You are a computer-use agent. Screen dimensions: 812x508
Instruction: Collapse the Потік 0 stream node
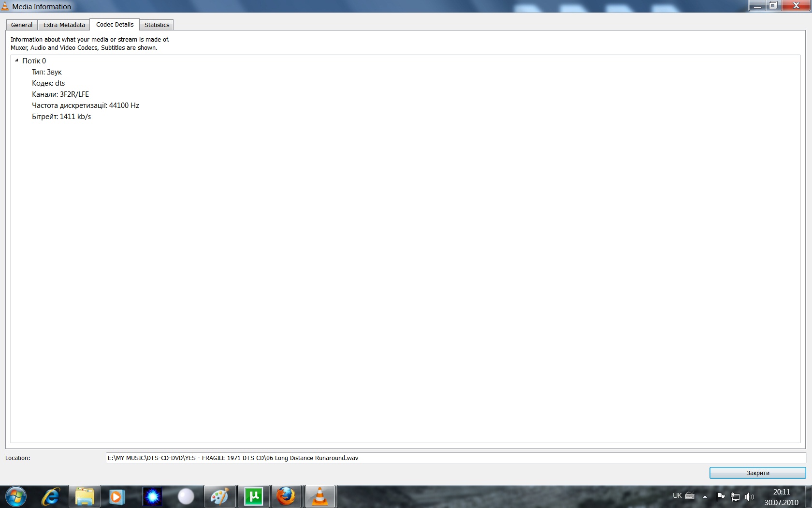pos(16,61)
